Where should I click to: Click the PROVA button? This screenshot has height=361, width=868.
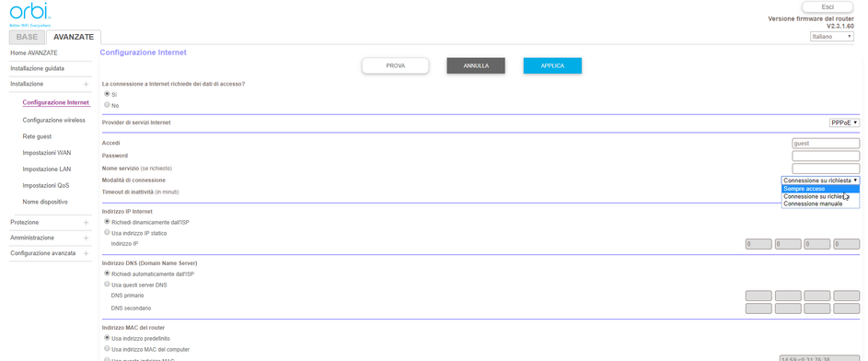[395, 66]
